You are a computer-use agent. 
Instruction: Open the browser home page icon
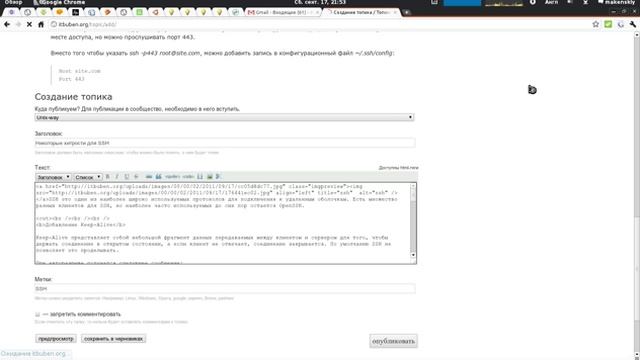(x=41, y=24)
